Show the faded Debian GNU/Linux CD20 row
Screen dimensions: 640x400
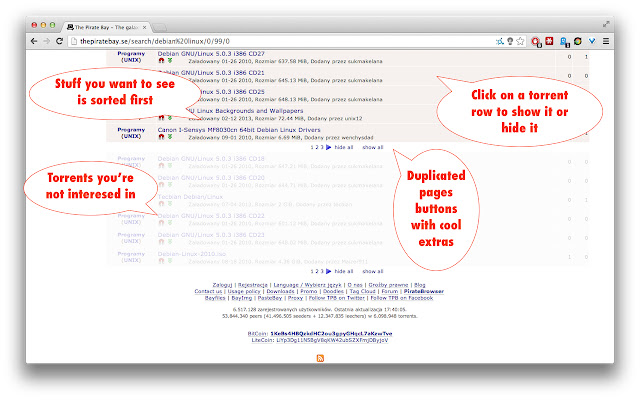[x=347, y=181]
